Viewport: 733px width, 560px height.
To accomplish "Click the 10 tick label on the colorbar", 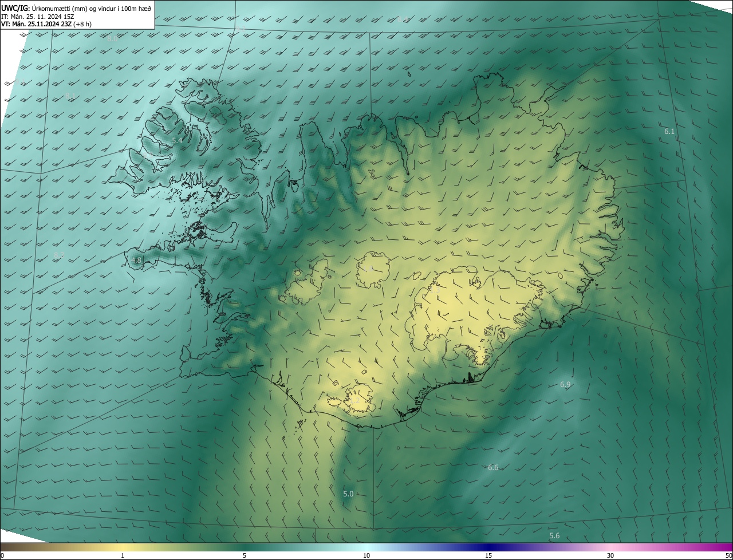I will click(x=366, y=555).
